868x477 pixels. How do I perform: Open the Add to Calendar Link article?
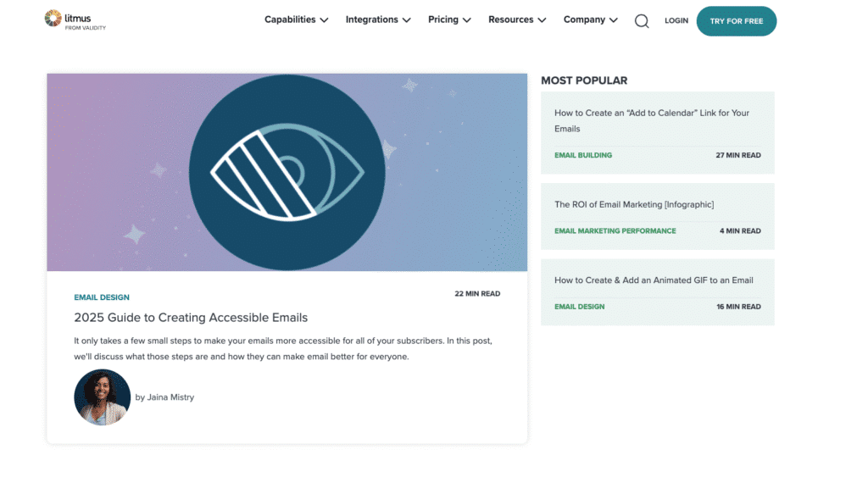652,120
